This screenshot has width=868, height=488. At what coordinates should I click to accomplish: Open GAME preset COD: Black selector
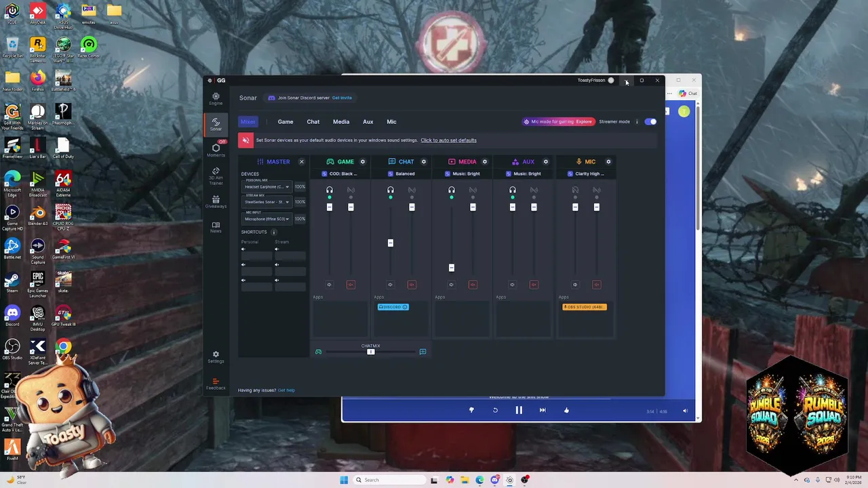coord(339,174)
